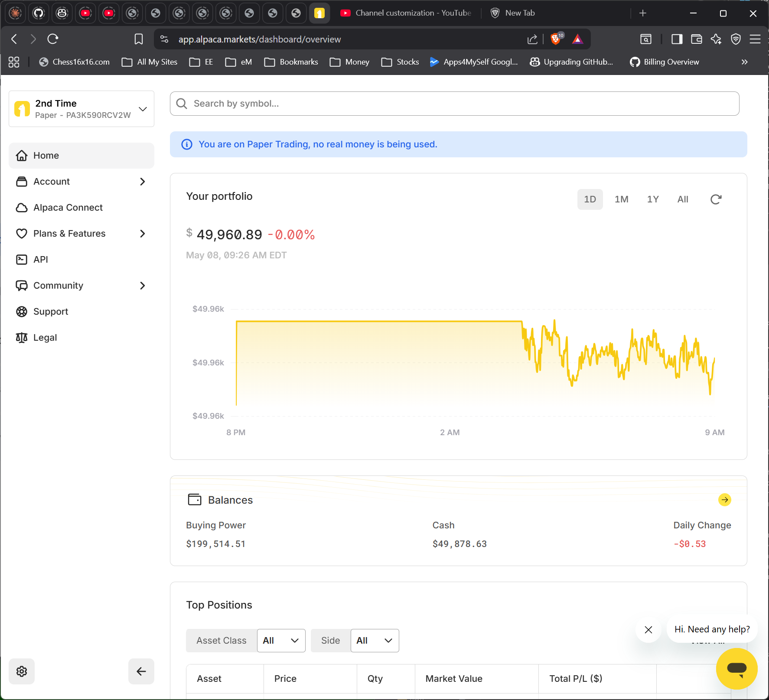Image resolution: width=769 pixels, height=700 pixels.
Task: Open the browser hamburger menu
Action: tap(755, 39)
